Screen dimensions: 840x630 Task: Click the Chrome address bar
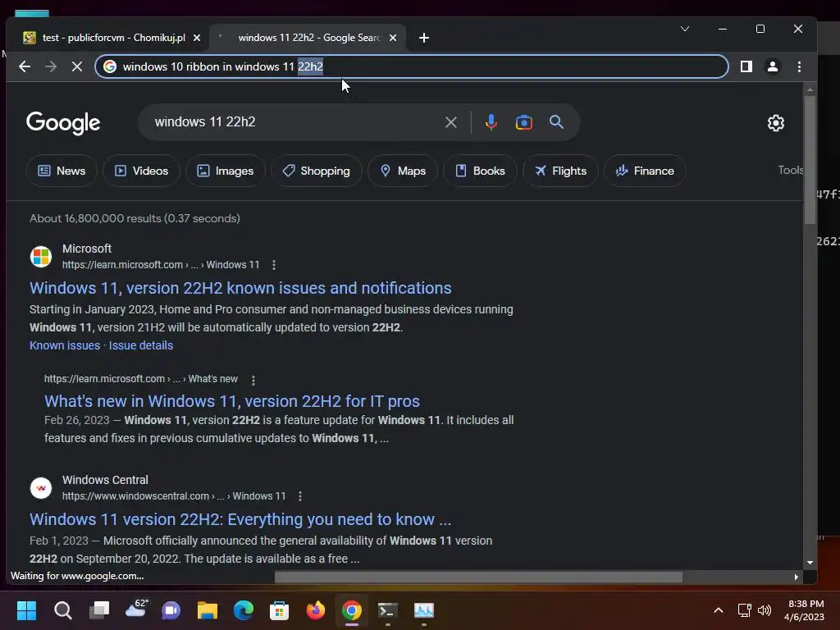[412, 66]
